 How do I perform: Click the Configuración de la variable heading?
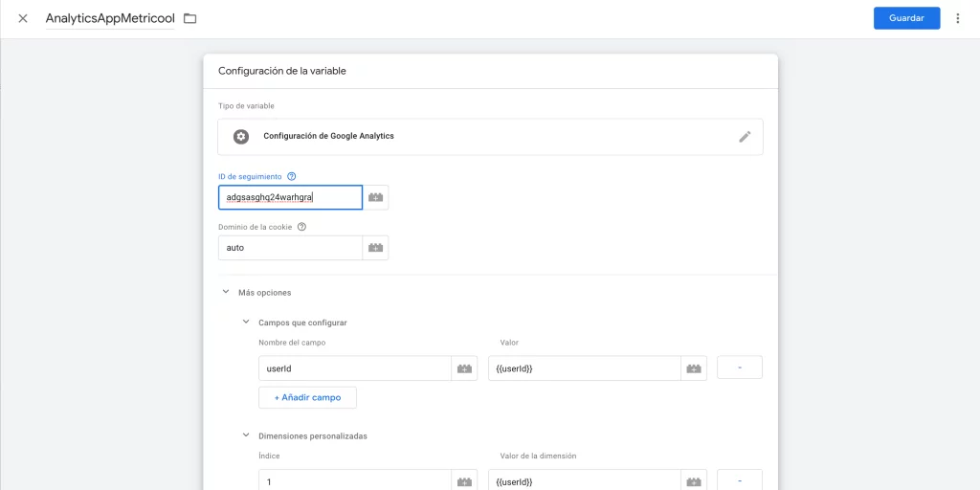pyautogui.click(x=282, y=71)
